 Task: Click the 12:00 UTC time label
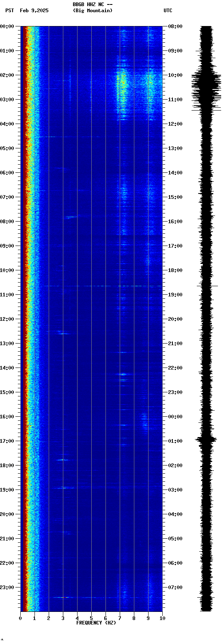(175, 124)
